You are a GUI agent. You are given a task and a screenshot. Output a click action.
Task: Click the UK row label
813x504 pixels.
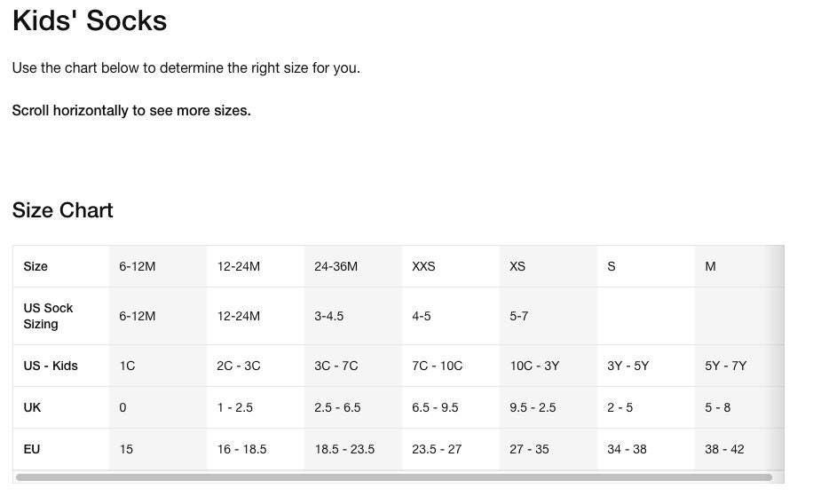tap(32, 407)
